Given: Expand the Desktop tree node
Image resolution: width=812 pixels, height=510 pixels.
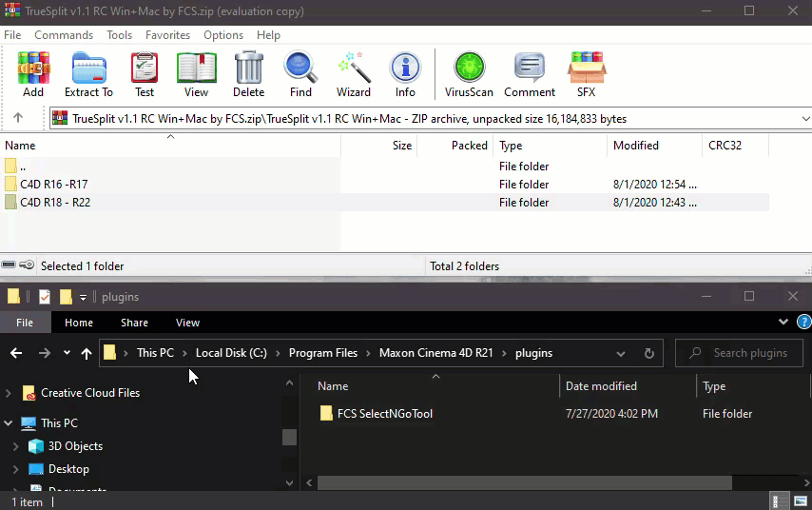Looking at the screenshot, I should [15, 469].
